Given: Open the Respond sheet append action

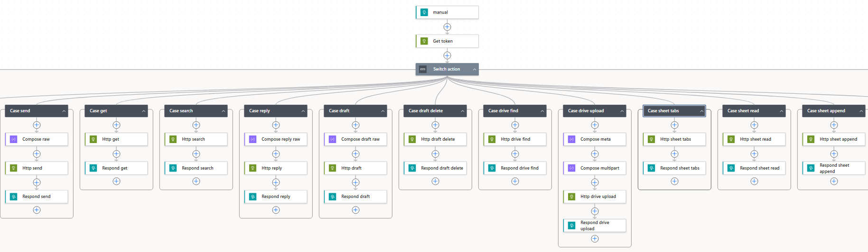Looking at the screenshot, I should click(834, 168).
